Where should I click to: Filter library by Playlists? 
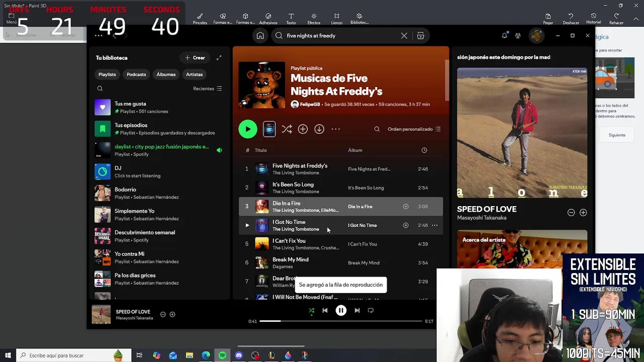click(107, 74)
